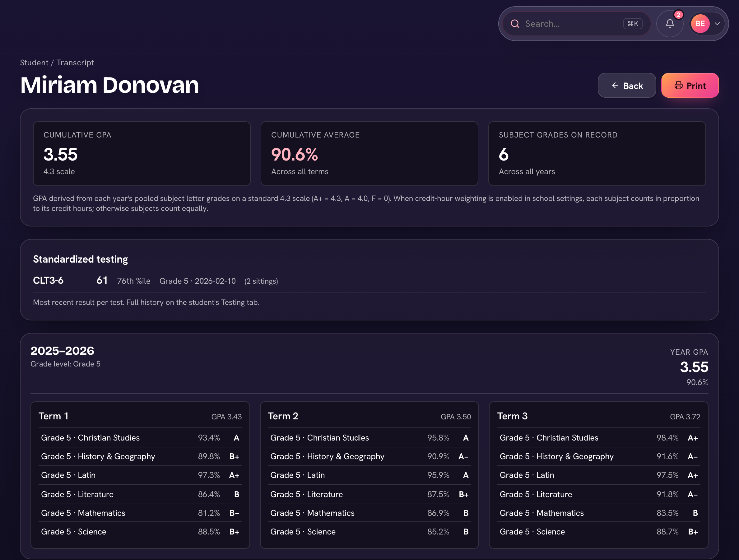739x560 pixels.
Task: Click Term 3 History & Geography 91.6%
Action: [667, 456]
